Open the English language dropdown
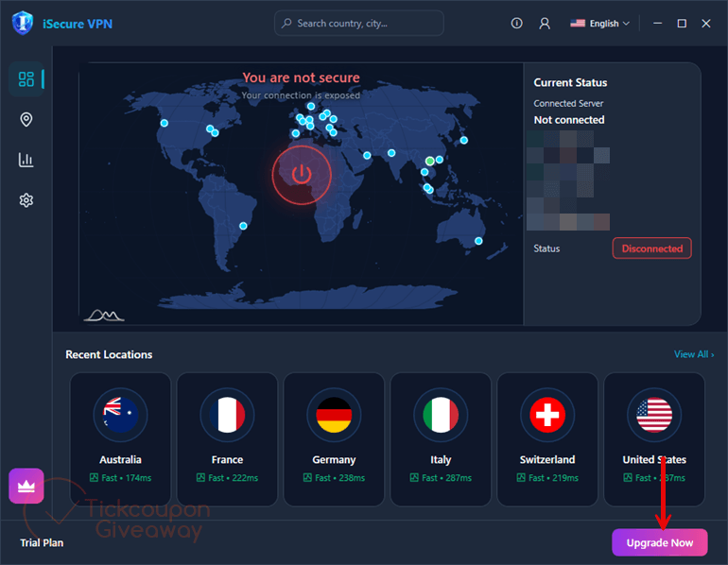The width and height of the screenshot is (728, 565). tap(599, 24)
